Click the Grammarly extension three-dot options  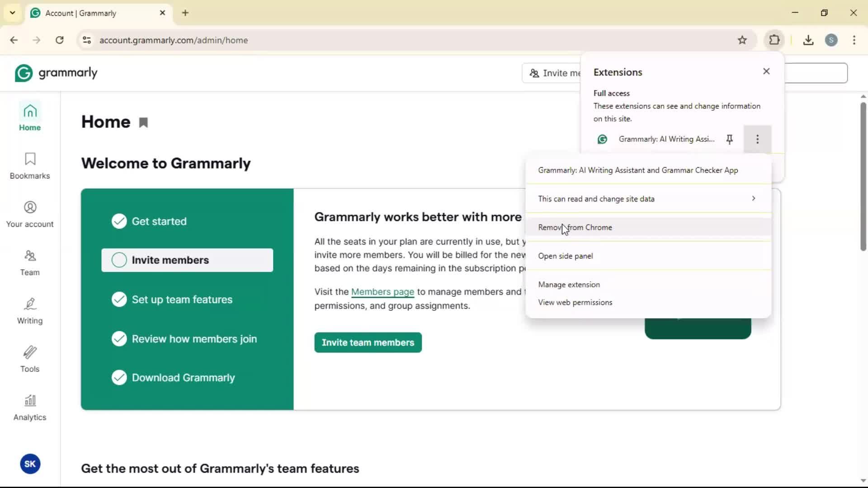tap(757, 139)
